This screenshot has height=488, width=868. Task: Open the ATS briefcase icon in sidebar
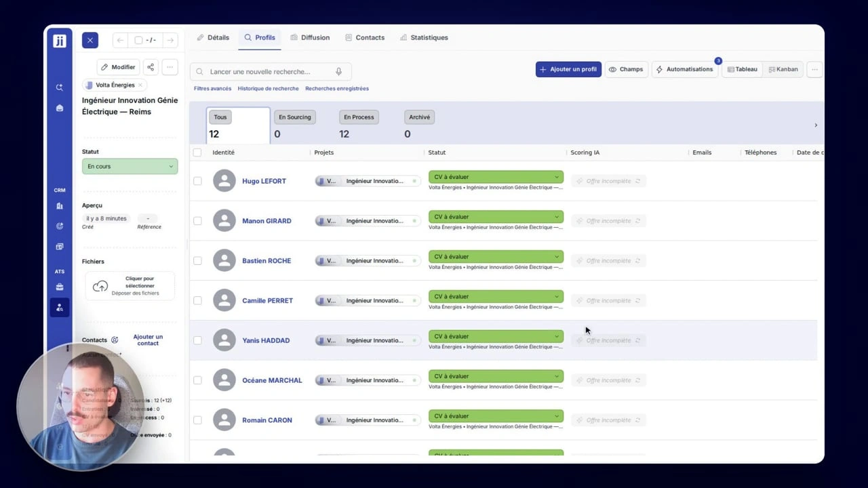click(x=60, y=287)
